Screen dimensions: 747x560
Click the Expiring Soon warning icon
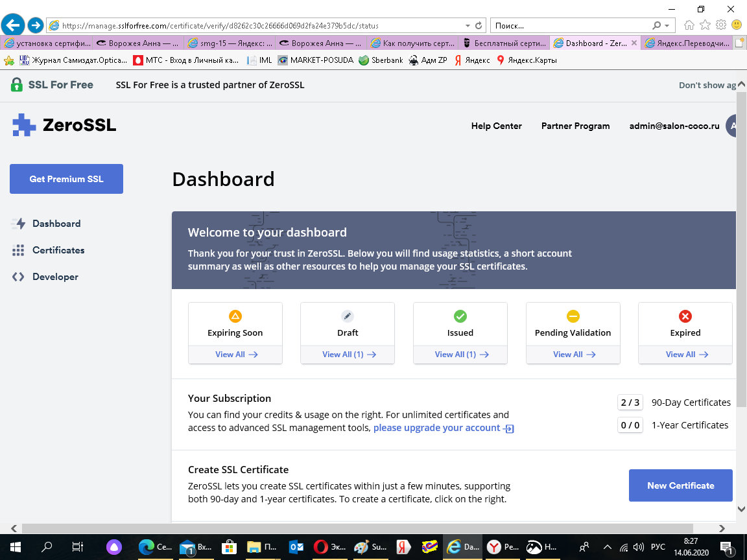click(235, 316)
